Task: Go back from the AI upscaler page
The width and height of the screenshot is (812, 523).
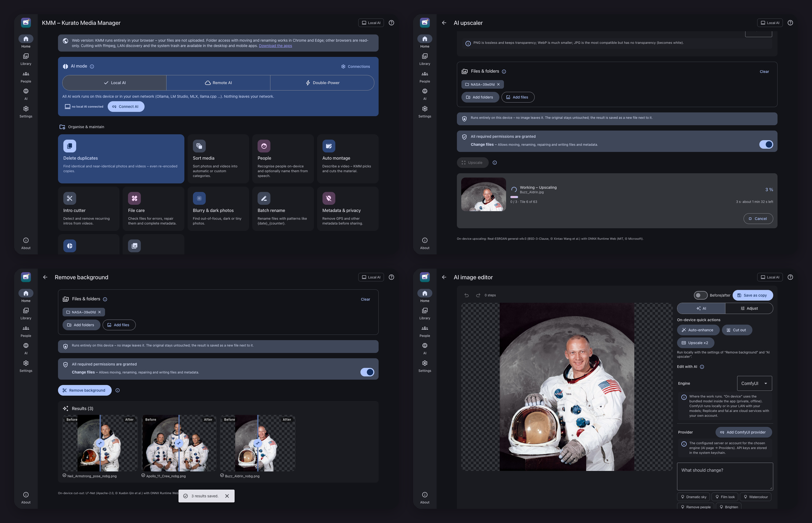Action: 444,23
